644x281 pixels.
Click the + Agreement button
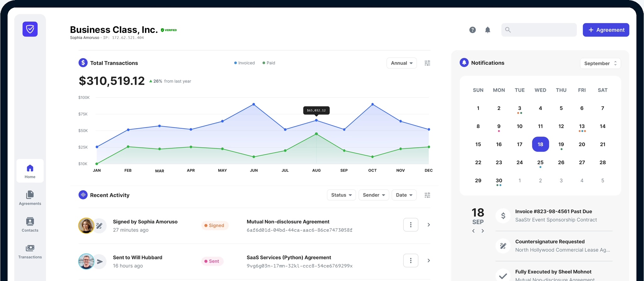(606, 30)
